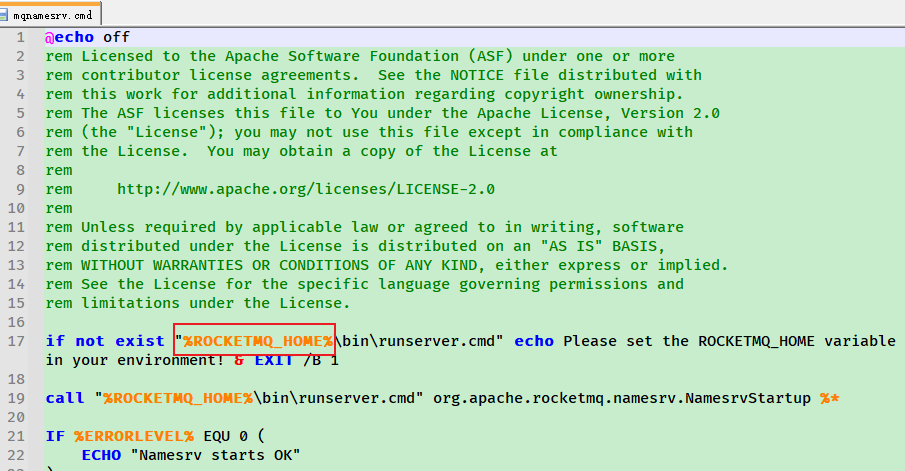Image resolution: width=905 pixels, height=471 pixels.
Task: Click the "AS IS" text on line 12
Action: coord(571,246)
